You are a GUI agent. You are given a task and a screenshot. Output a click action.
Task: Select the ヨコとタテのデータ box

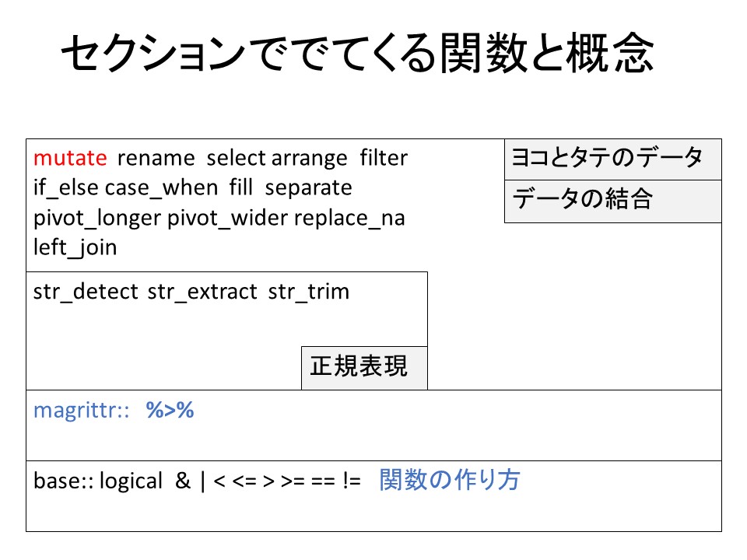point(612,159)
